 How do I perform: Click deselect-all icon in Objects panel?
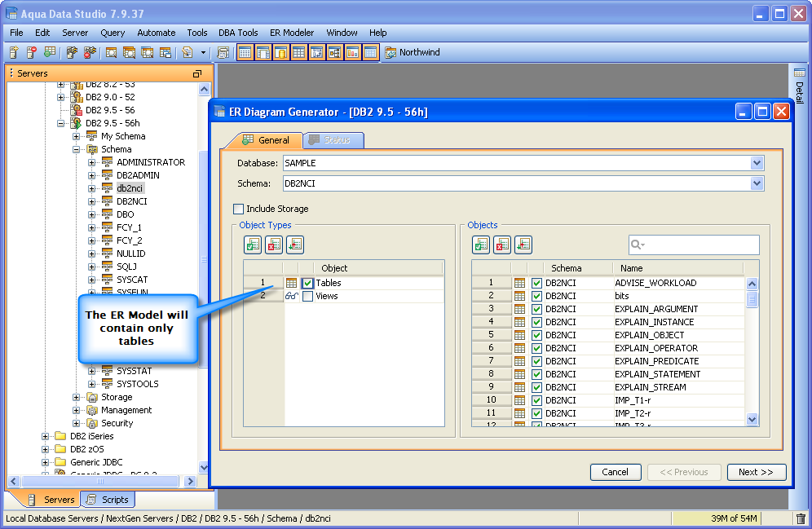tap(502, 245)
